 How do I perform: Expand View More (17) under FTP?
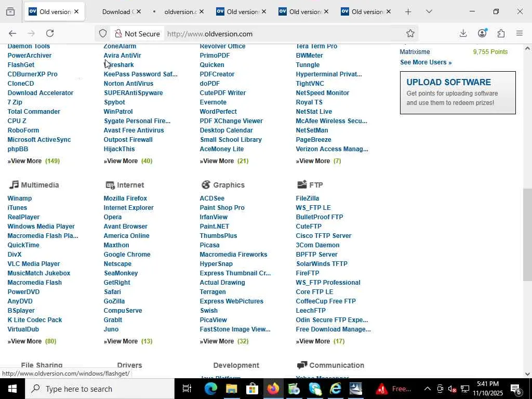[320, 341]
